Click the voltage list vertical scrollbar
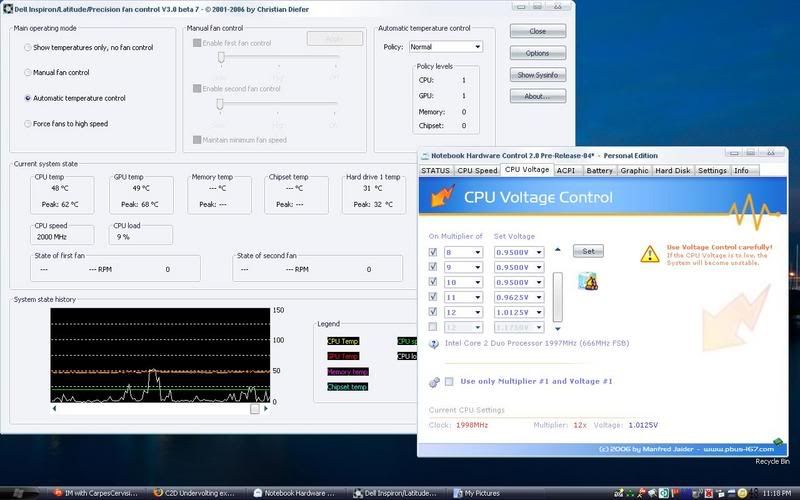The image size is (800, 500). click(x=558, y=296)
